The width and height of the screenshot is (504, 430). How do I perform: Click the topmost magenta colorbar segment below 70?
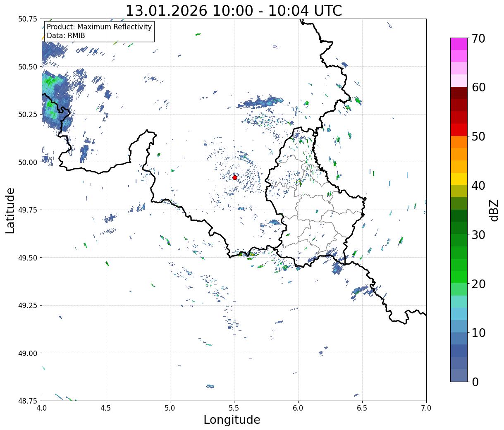pyautogui.click(x=459, y=44)
